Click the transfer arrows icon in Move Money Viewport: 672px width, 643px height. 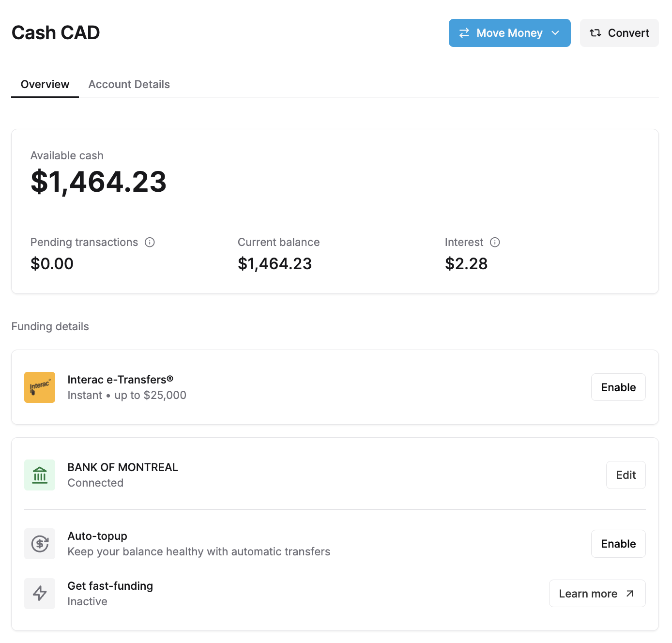pos(464,33)
